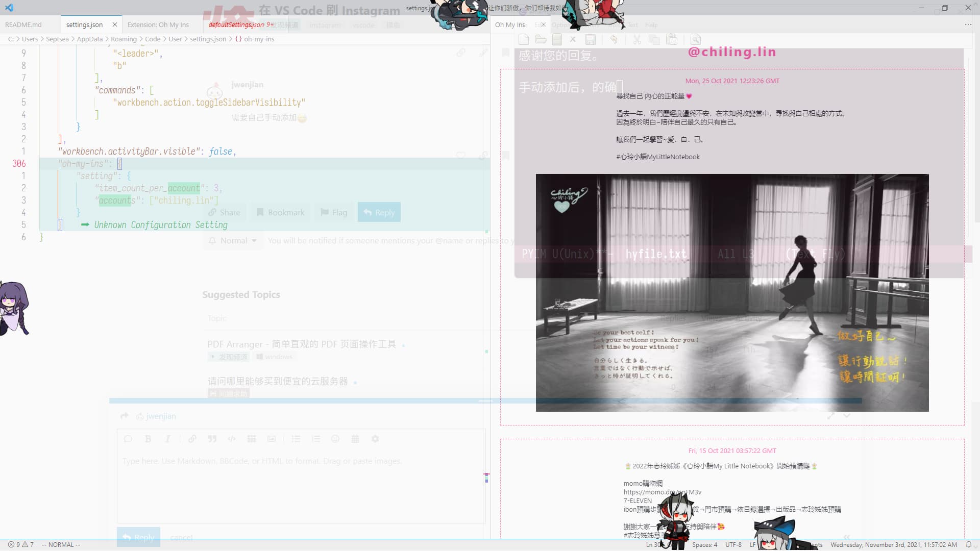The image size is (980, 551).
Task: Expand the oh-my-ins breadcrumb symbol
Action: tap(258, 39)
